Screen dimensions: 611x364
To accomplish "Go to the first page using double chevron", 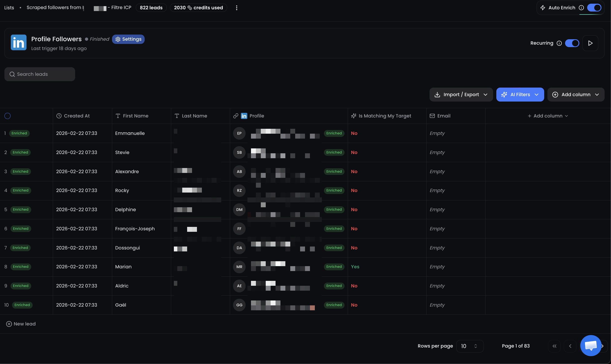I will 555,346.
